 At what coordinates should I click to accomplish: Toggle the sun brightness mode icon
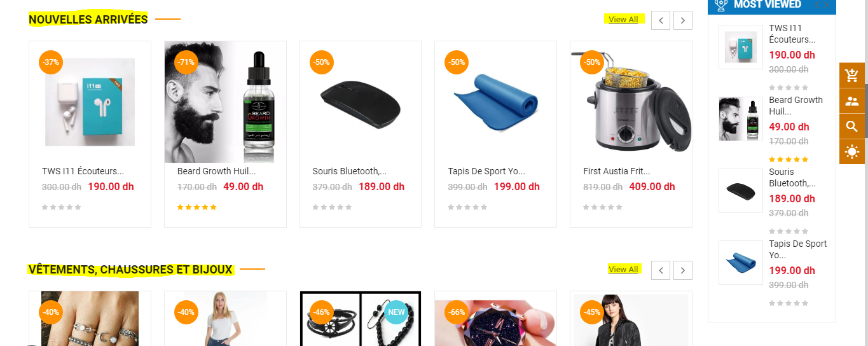[x=852, y=151]
